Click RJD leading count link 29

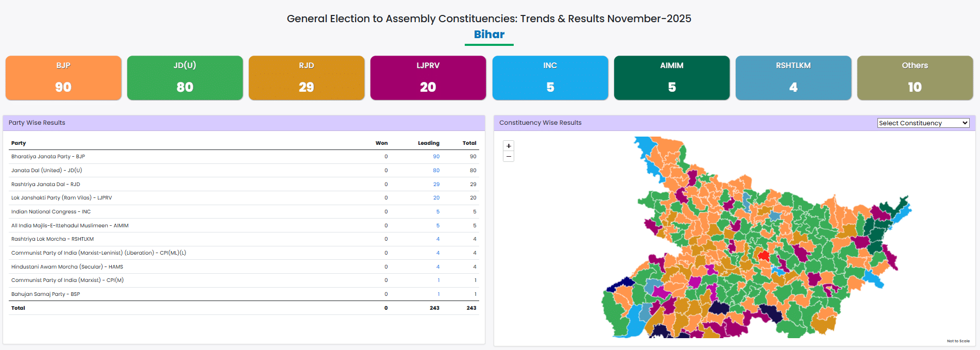click(x=436, y=185)
